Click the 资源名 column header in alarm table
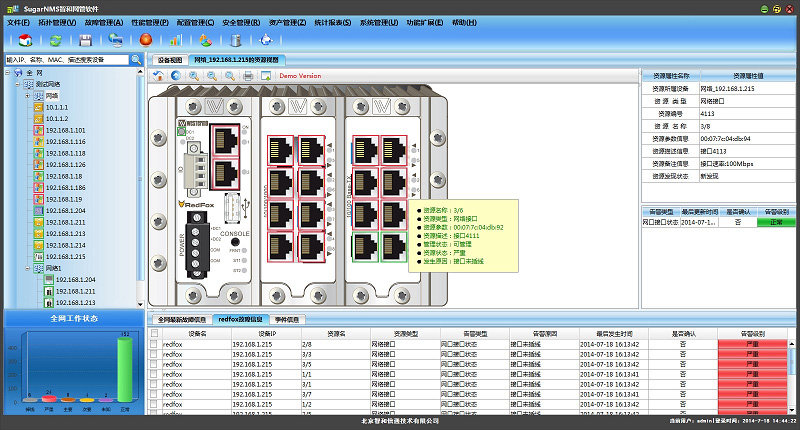The width and height of the screenshot is (800, 430). tap(336, 334)
